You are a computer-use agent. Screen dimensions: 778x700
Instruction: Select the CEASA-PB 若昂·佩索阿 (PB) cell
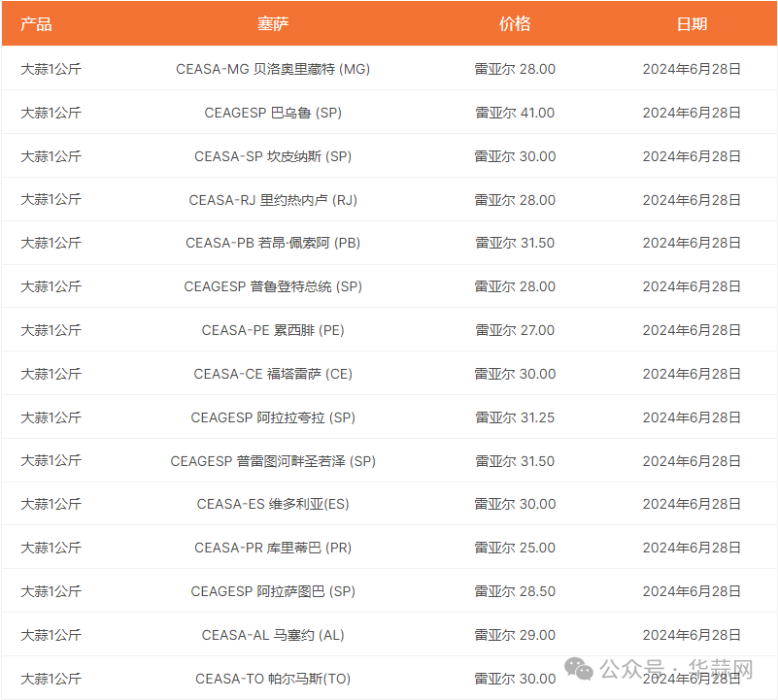click(273, 243)
